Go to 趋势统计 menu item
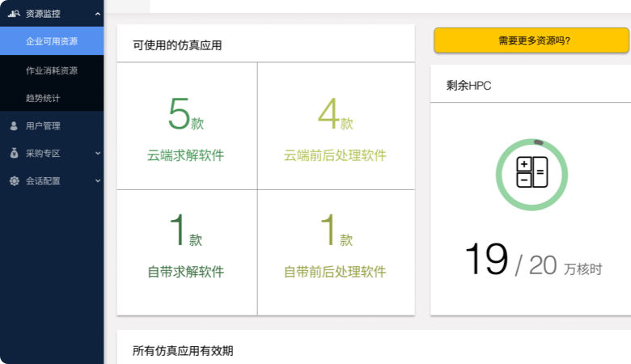Screen dimensions: 631x364 43,98
